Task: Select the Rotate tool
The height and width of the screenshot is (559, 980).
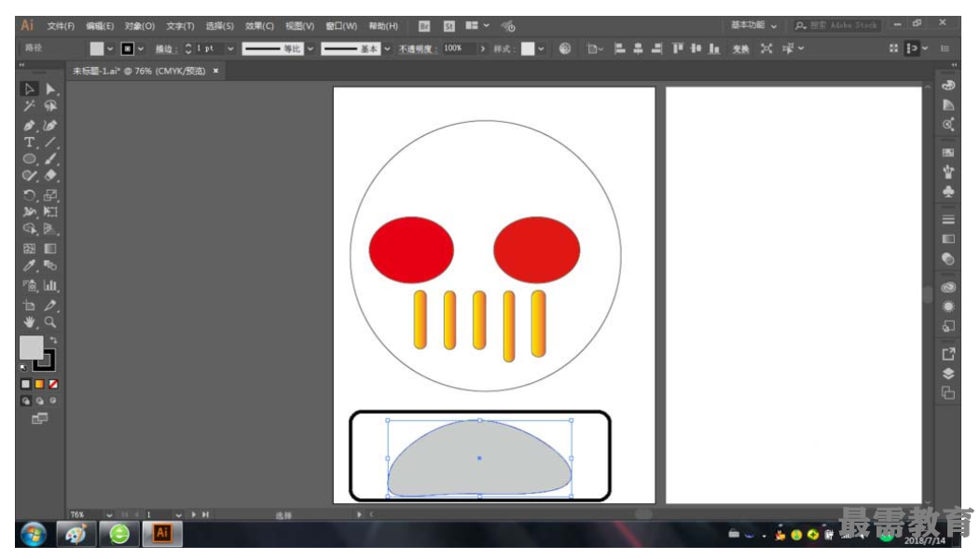Action: [29, 196]
